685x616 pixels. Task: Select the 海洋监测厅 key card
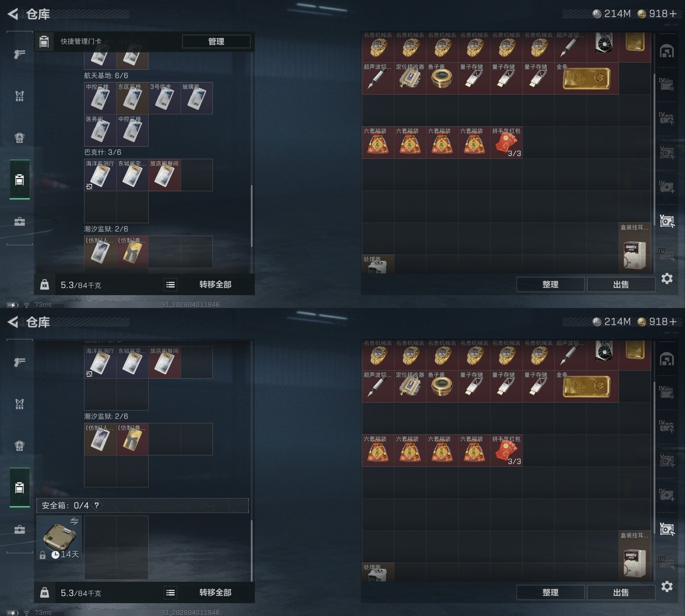tap(100, 175)
